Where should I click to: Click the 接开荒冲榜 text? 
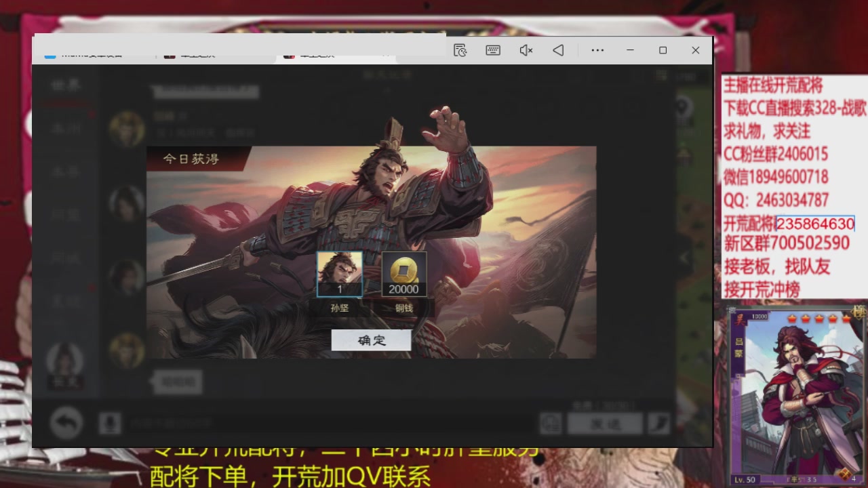click(x=762, y=289)
